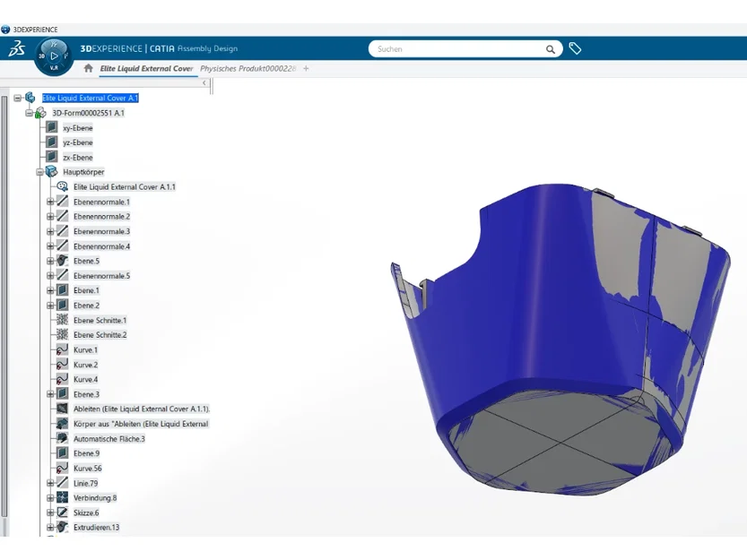Open the 3DS compass logo

17,48
